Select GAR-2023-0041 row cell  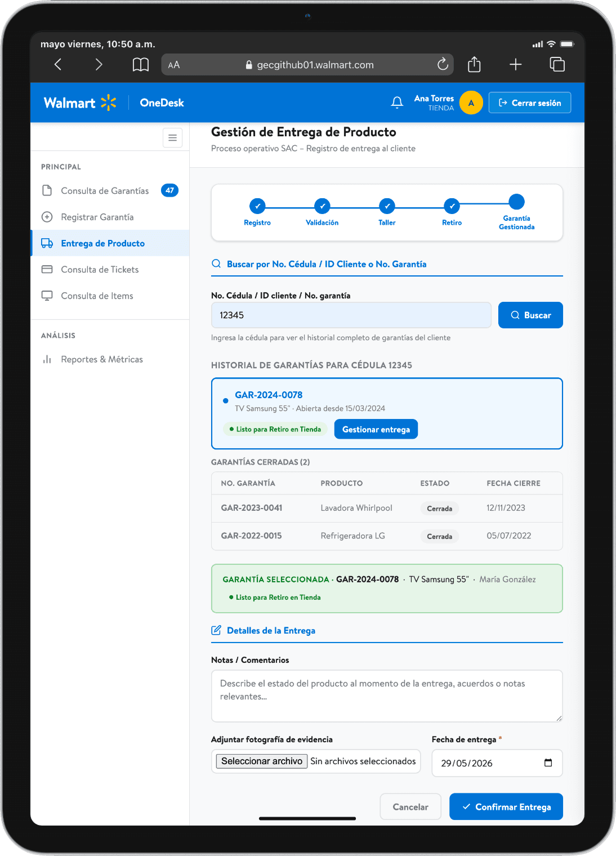click(252, 508)
